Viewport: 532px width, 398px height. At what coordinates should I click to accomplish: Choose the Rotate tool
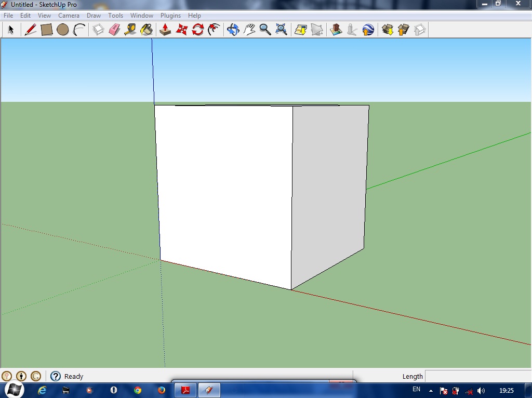click(197, 30)
